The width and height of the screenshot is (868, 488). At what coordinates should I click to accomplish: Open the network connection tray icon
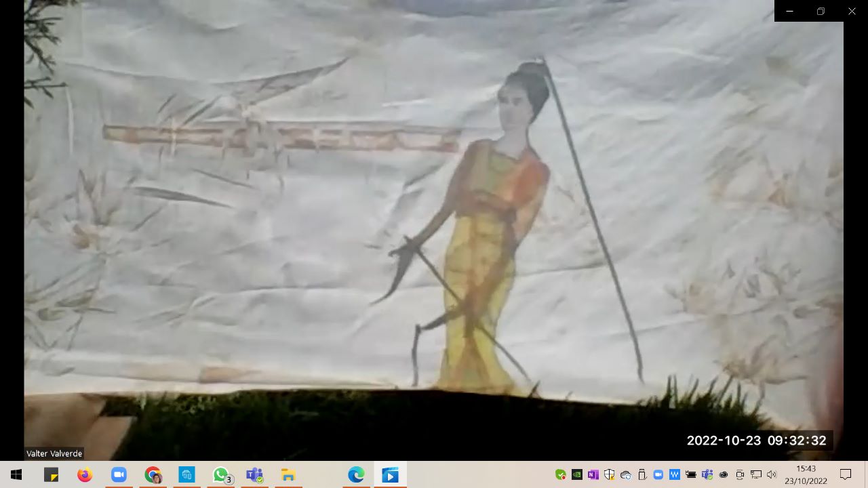pyautogui.click(x=756, y=474)
